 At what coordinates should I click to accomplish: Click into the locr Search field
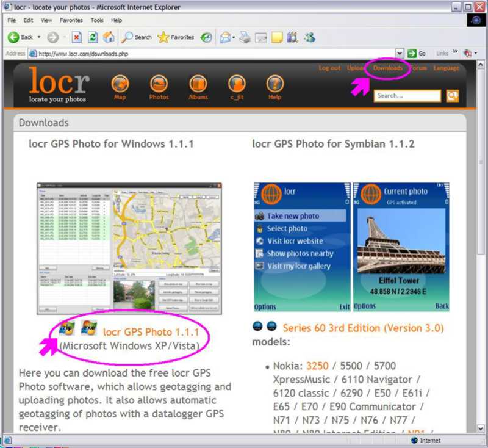[x=407, y=96]
